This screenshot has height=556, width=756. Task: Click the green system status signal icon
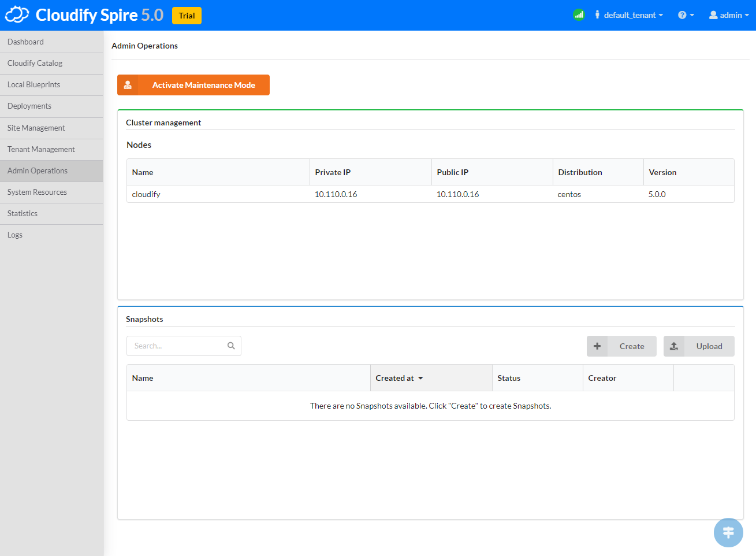(x=579, y=15)
